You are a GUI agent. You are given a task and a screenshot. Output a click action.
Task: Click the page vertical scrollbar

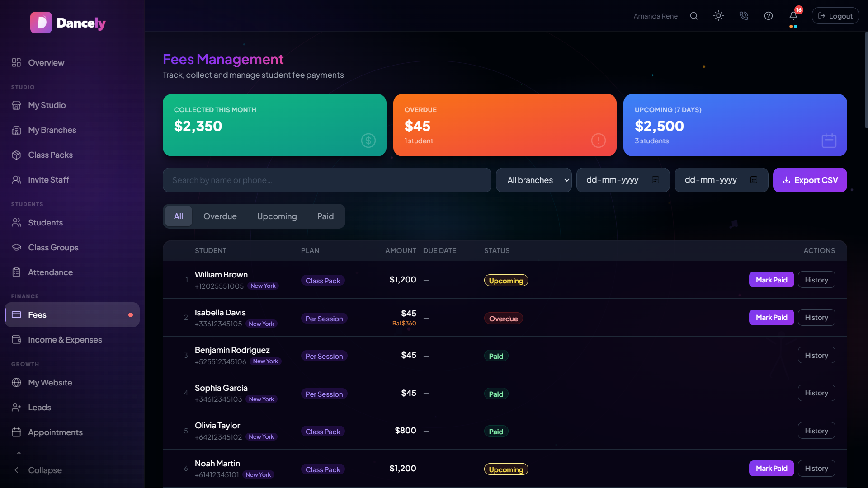pyautogui.click(x=866, y=80)
